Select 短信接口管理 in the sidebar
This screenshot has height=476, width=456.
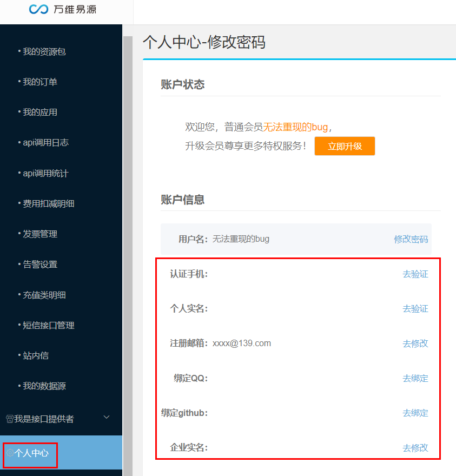click(x=48, y=326)
